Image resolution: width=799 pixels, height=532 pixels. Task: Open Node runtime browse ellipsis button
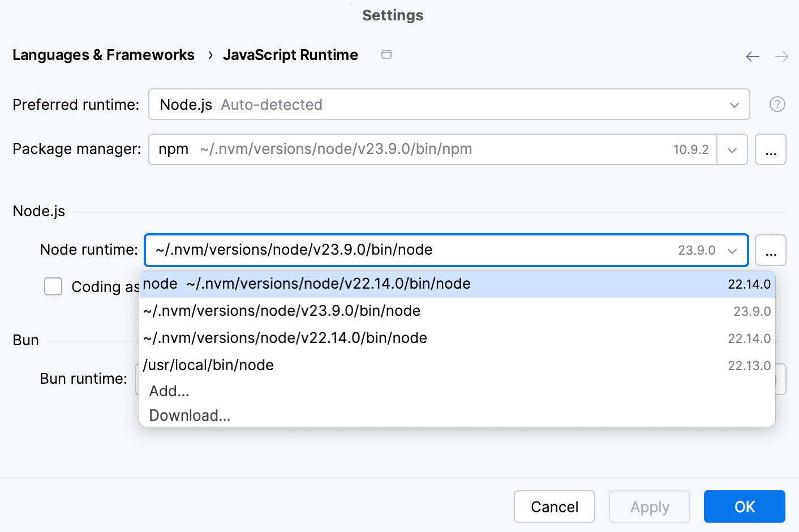click(x=771, y=250)
